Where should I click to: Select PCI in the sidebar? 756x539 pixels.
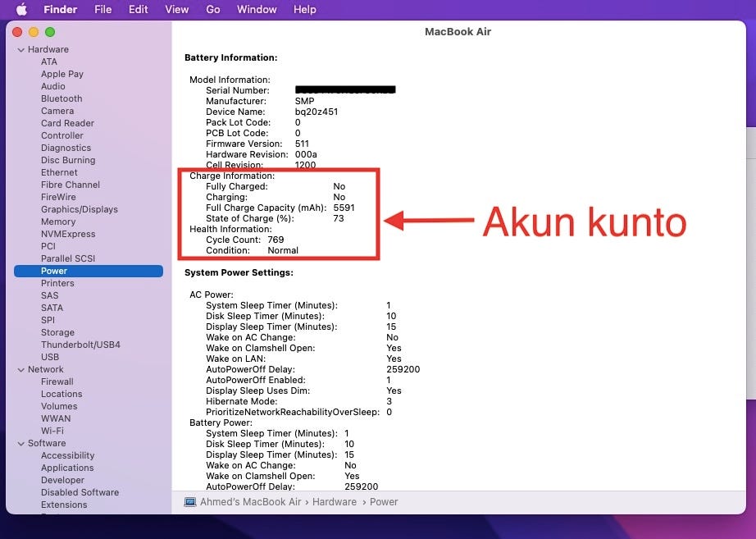(48, 246)
